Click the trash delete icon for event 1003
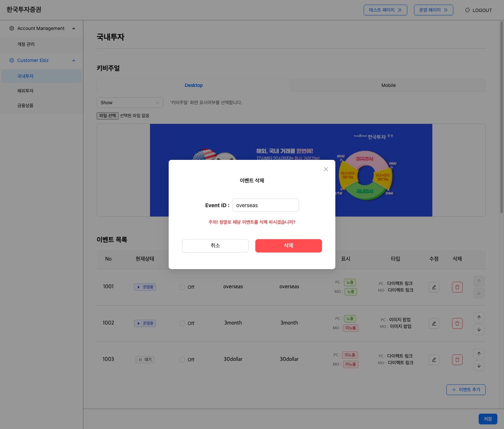Image resolution: width=504 pixels, height=429 pixels. (x=457, y=360)
